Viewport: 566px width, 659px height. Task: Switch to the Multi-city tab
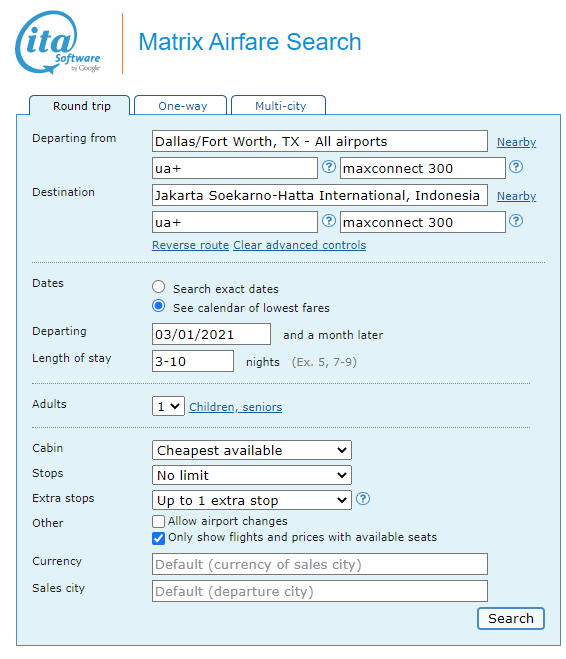coord(279,105)
